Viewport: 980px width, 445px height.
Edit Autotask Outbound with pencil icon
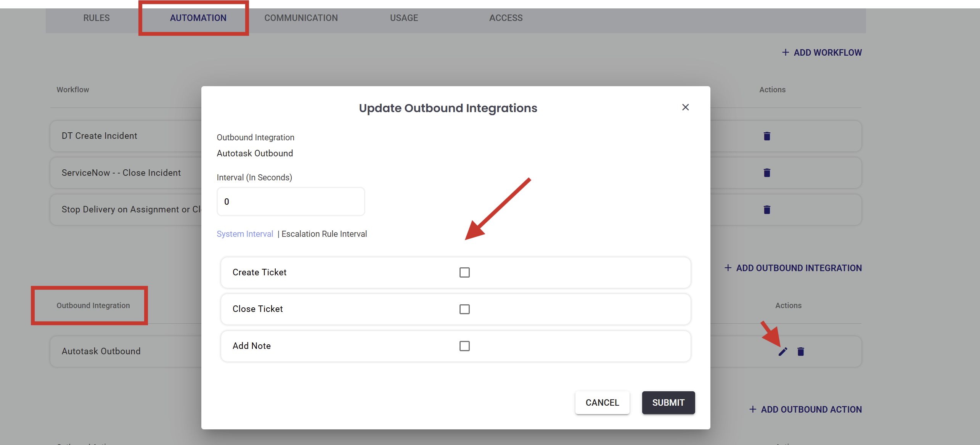point(782,352)
